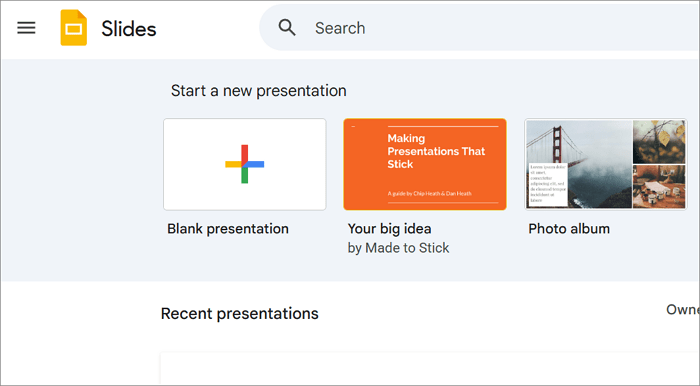This screenshot has width=700, height=386.
Task: Click the Recent presentations heading
Action: pos(240,314)
